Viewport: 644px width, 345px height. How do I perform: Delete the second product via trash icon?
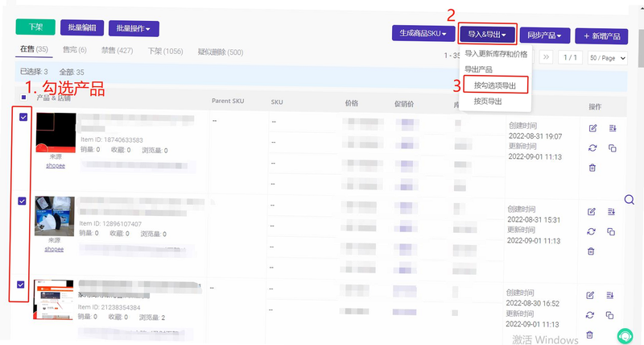pos(591,251)
